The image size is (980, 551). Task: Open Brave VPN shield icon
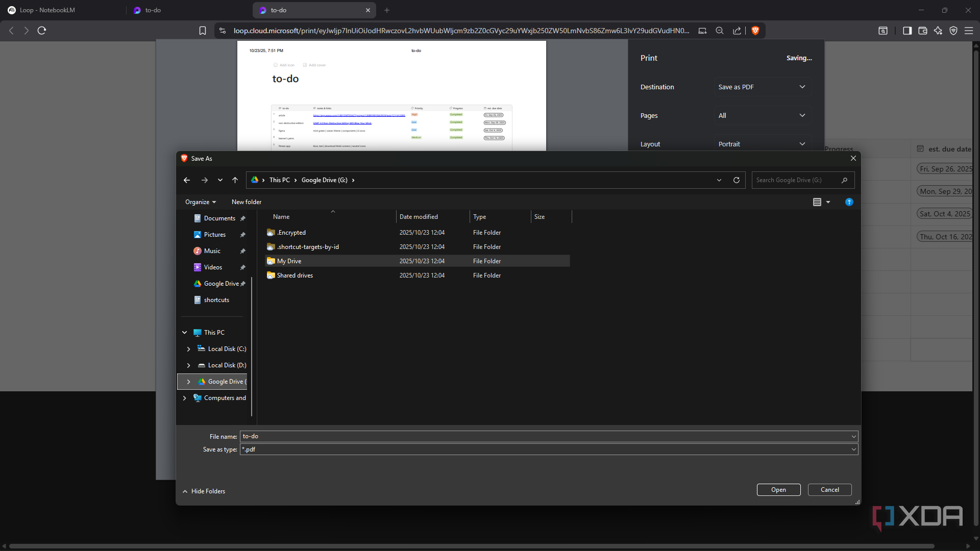click(953, 31)
